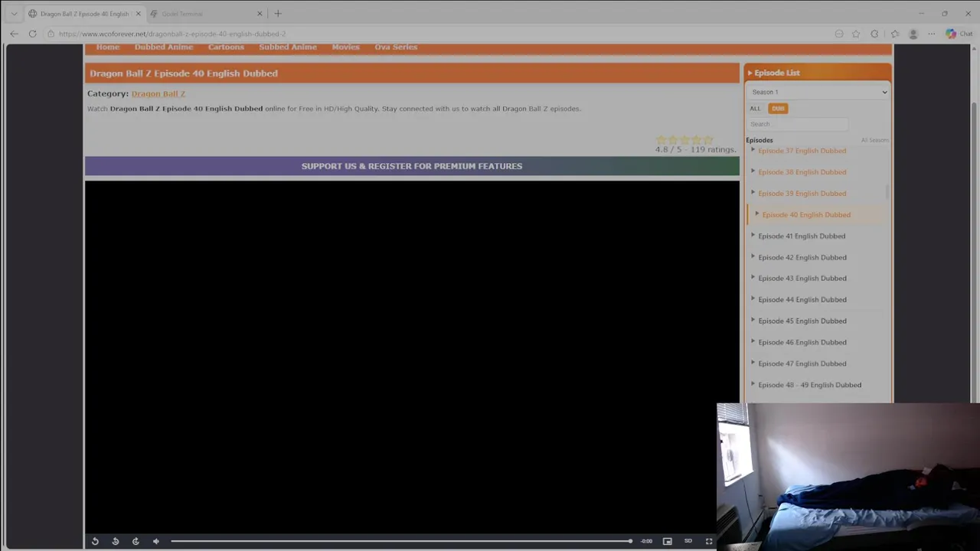
Task: Open Episode 45 English Dubbed
Action: (x=802, y=321)
